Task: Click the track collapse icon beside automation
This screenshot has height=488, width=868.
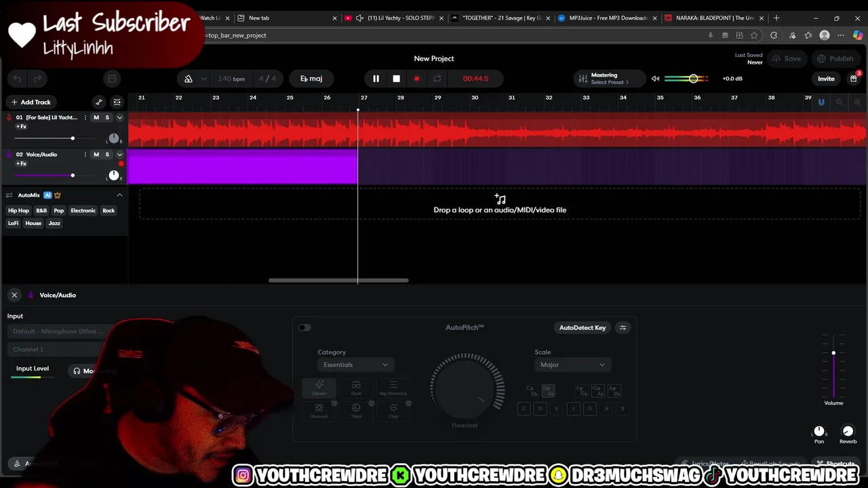Action: (117, 102)
